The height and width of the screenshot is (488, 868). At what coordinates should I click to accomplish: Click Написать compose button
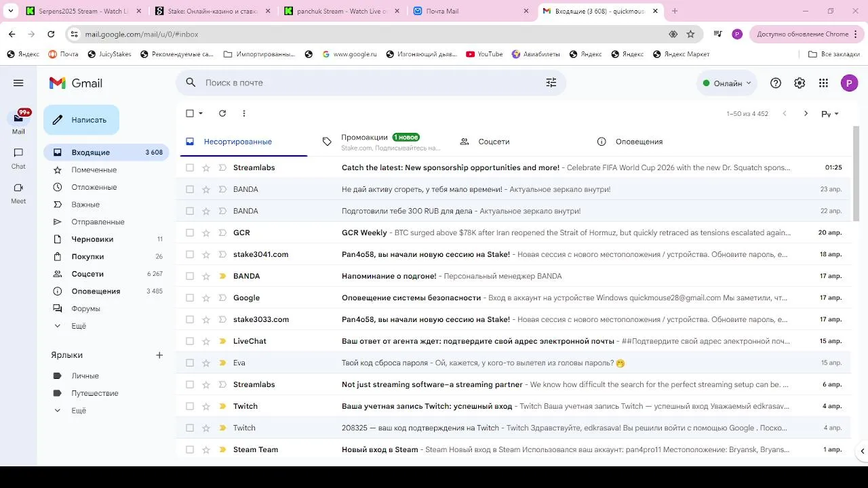81,120
